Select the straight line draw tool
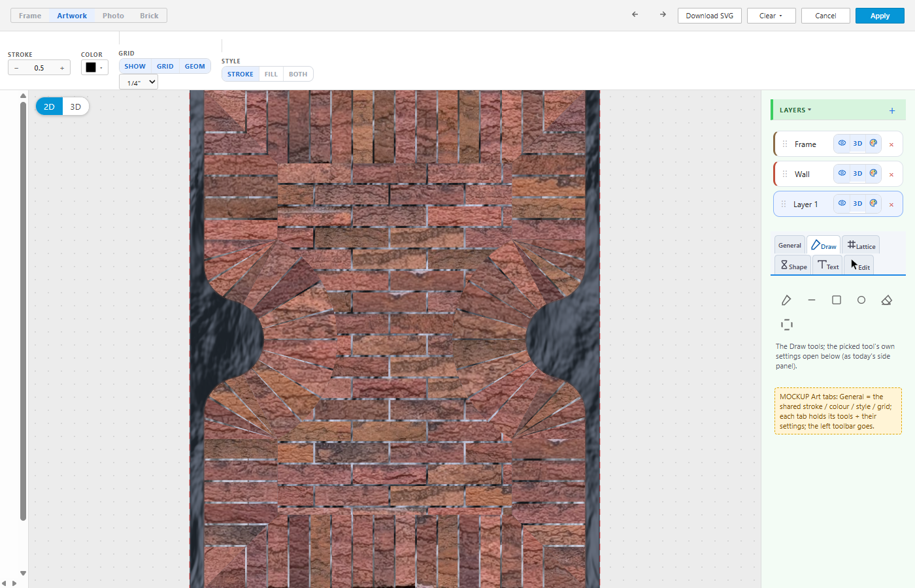915x588 pixels. [x=812, y=300]
